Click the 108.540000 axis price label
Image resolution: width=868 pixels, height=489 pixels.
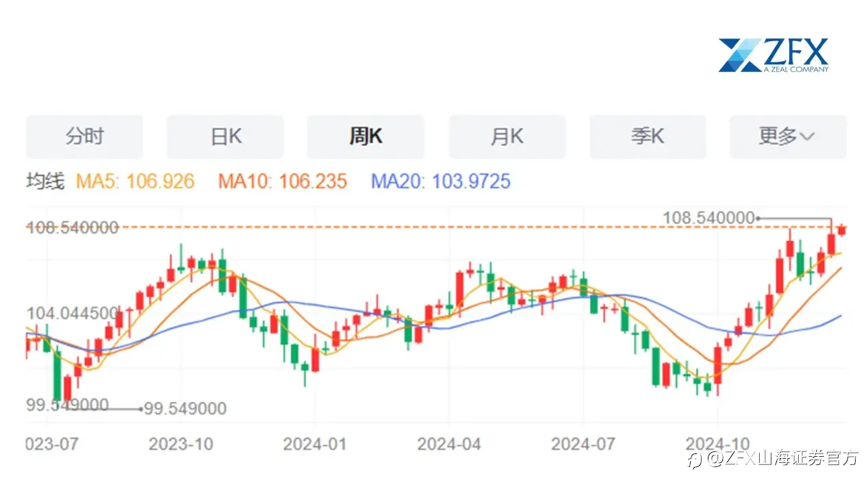[x=72, y=227]
